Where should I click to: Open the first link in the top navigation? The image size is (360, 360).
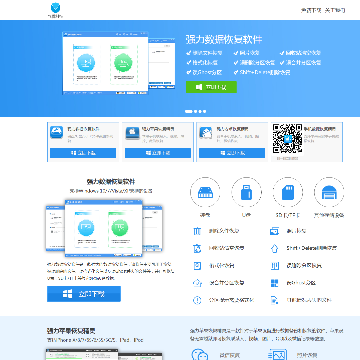(x=311, y=10)
